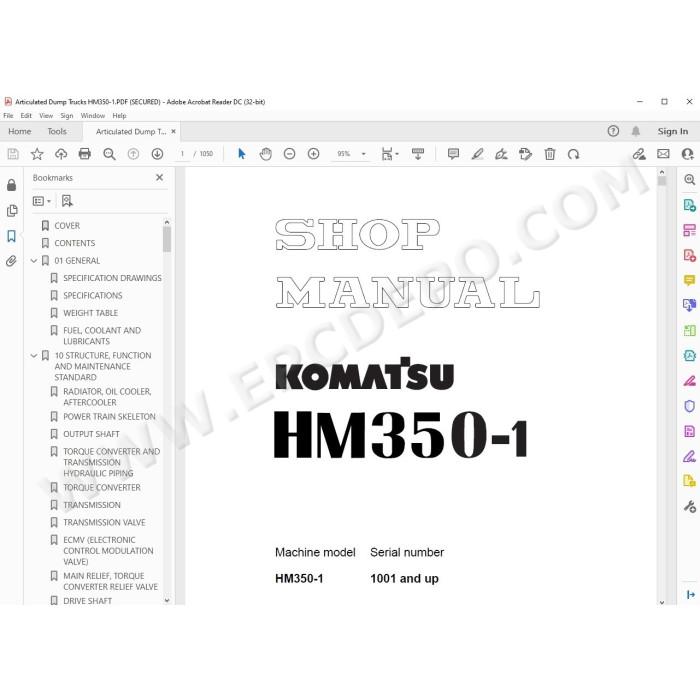Zoom in with plus icon

pos(313,154)
